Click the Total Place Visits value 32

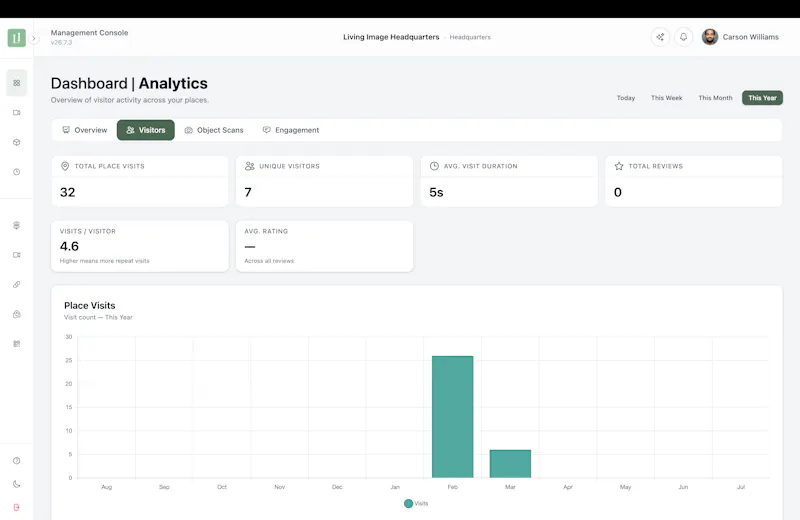coord(67,192)
